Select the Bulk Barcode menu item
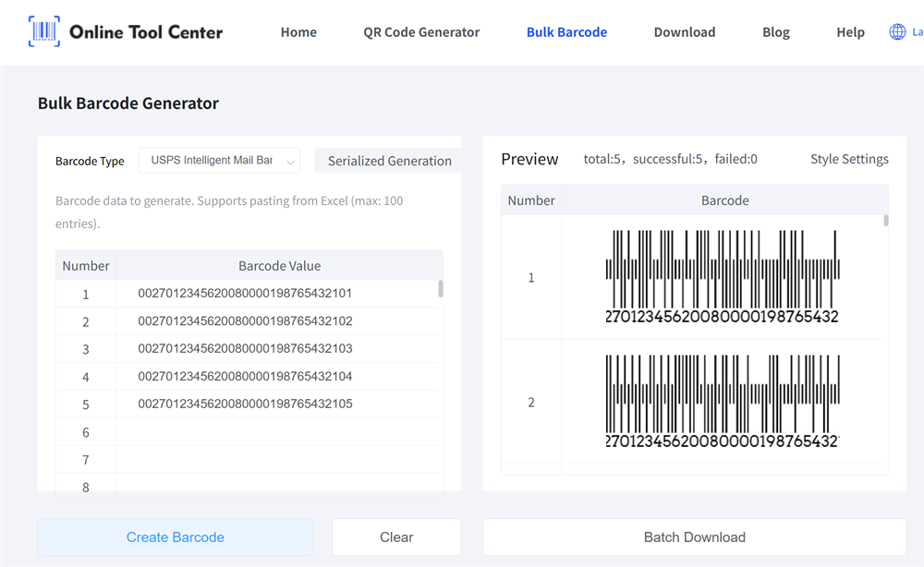Viewport: 924px width, 567px height. pyautogui.click(x=566, y=31)
